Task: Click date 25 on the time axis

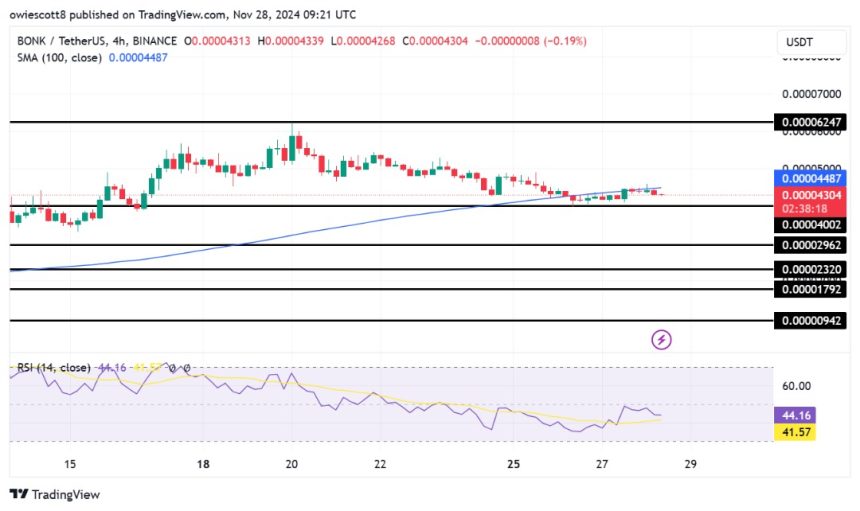Action: click(x=513, y=465)
